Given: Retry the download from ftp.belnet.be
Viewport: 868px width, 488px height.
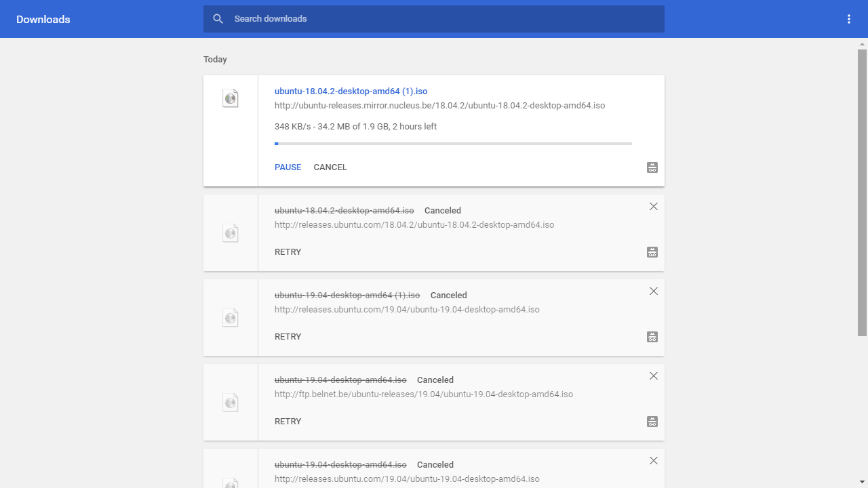Looking at the screenshot, I should [288, 422].
